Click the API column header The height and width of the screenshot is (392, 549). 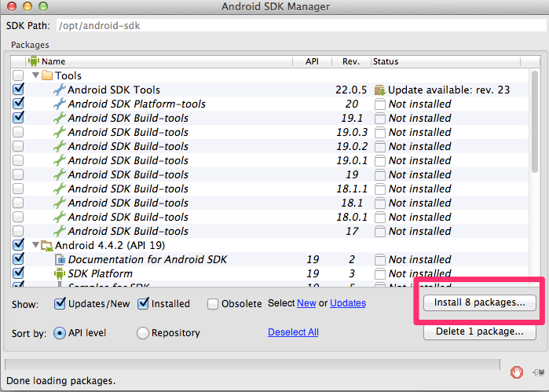312,61
